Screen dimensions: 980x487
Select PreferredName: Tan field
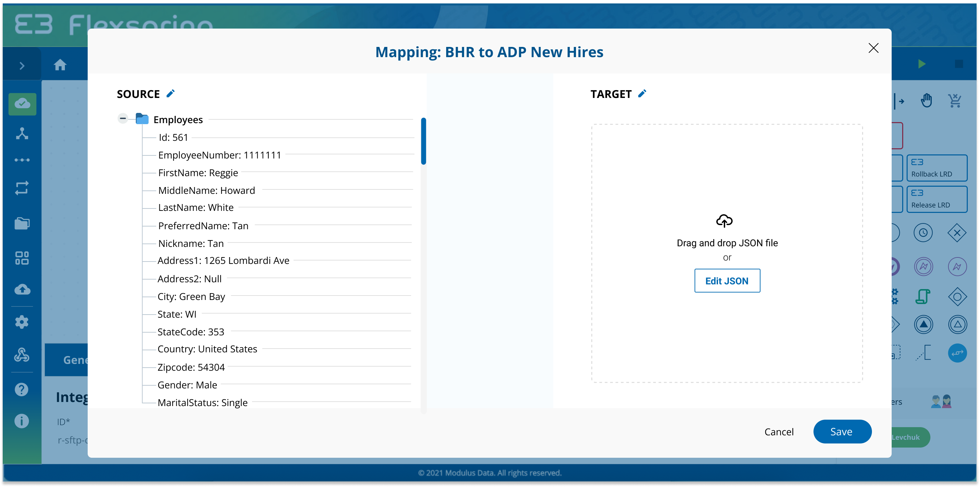click(203, 226)
